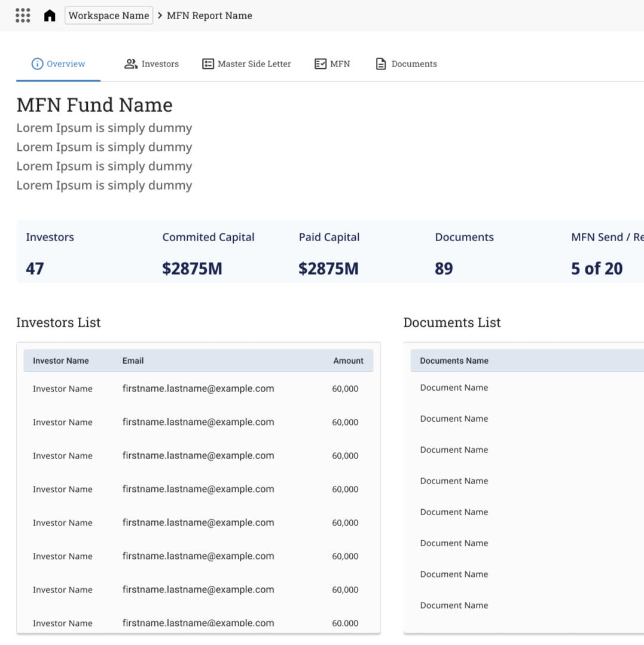Select the Paid Capital stat card

[329, 252]
